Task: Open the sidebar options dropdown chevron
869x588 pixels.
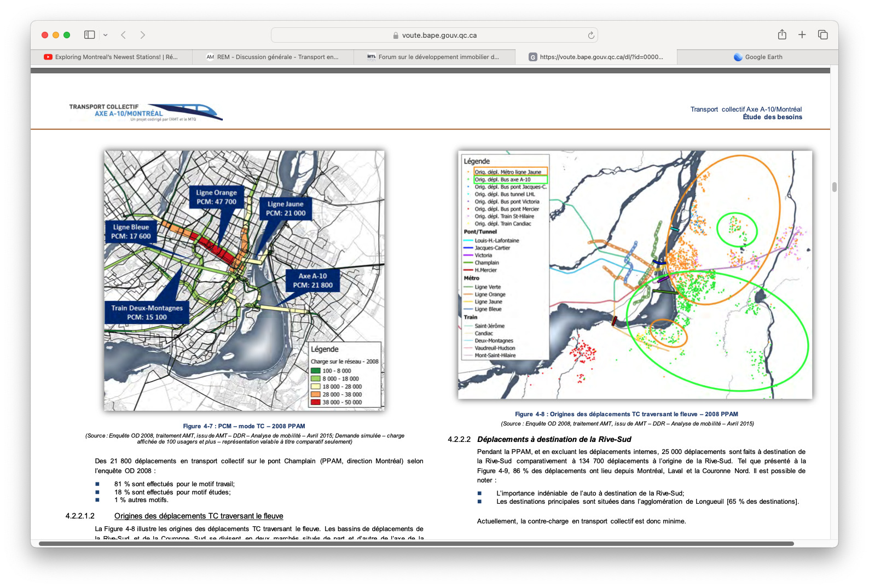Action: click(105, 35)
